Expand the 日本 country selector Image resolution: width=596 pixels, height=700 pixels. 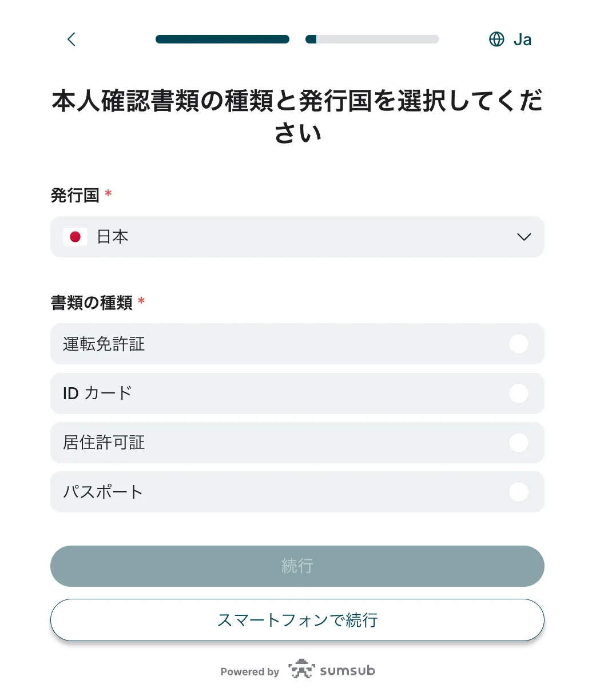coord(297,237)
